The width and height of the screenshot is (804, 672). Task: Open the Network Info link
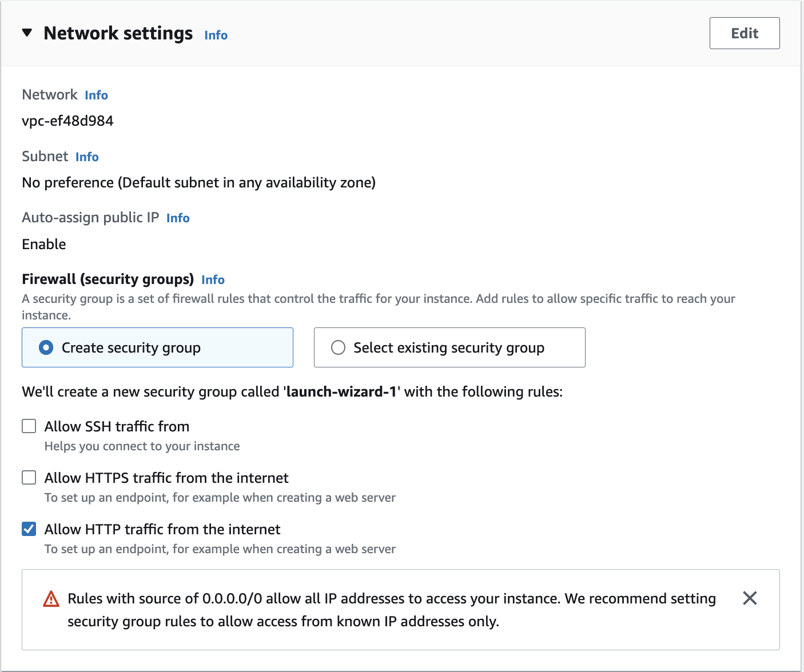pyautogui.click(x=95, y=95)
